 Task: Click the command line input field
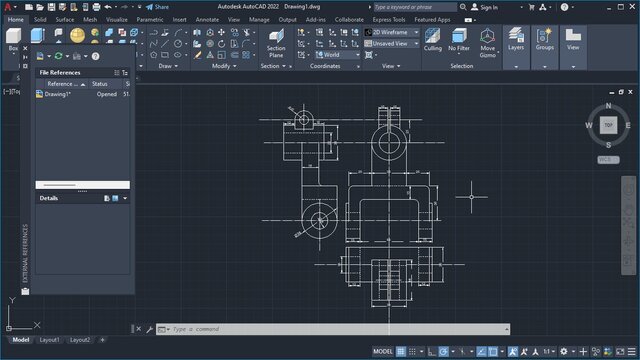coord(333,329)
